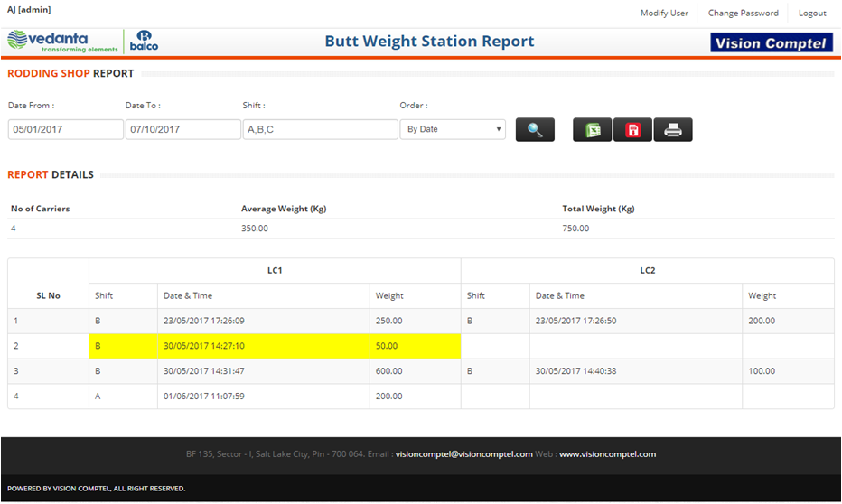The width and height of the screenshot is (842, 504).
Task: Log out using the Logout link
Action: 812,14
